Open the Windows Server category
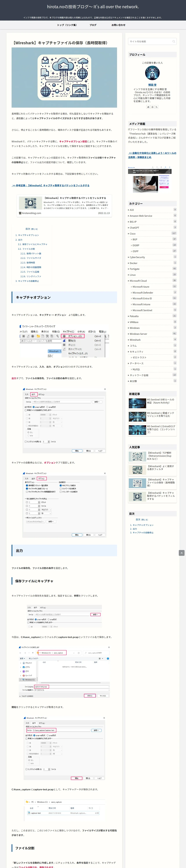This screenshot has height=868, width=186. coord(152,334)
